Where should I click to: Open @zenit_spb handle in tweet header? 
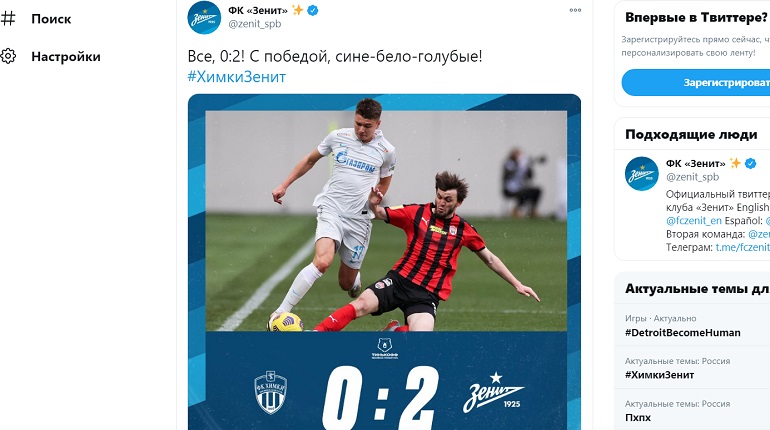pyautogui.click(x=255, y=24)
